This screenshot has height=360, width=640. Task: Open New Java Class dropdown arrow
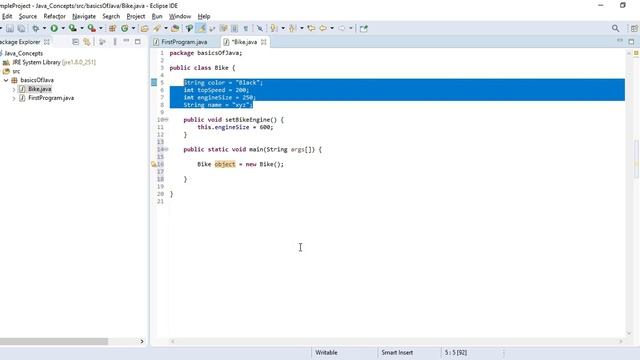click(133, 28)
